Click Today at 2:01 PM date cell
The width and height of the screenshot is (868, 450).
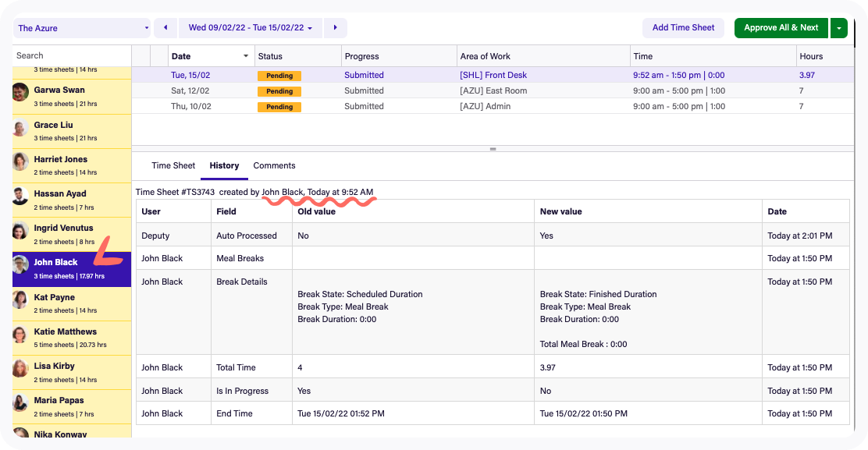pyautogui.click(x=800, y=236)
